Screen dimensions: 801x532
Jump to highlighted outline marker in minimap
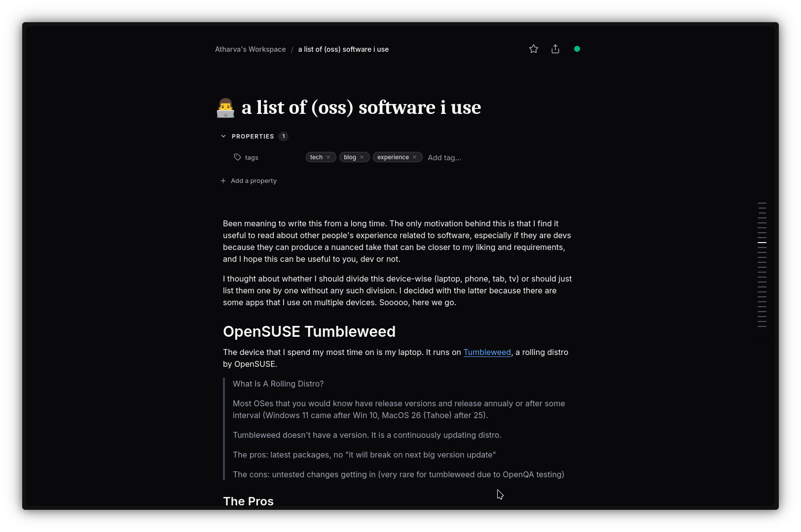(x=762, y=243)
